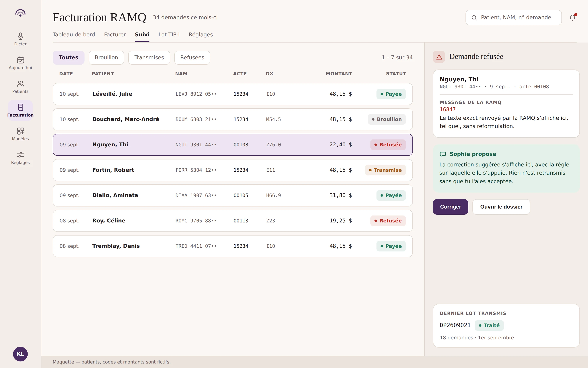Click the Brouillon status badge in table
This screenshot has width=588, height=368.
point(387,119)
